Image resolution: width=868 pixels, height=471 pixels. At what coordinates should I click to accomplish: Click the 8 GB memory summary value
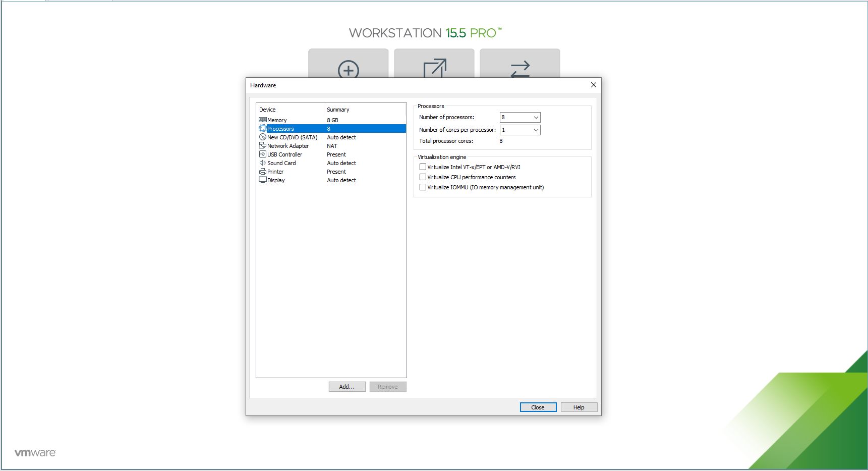332,120
